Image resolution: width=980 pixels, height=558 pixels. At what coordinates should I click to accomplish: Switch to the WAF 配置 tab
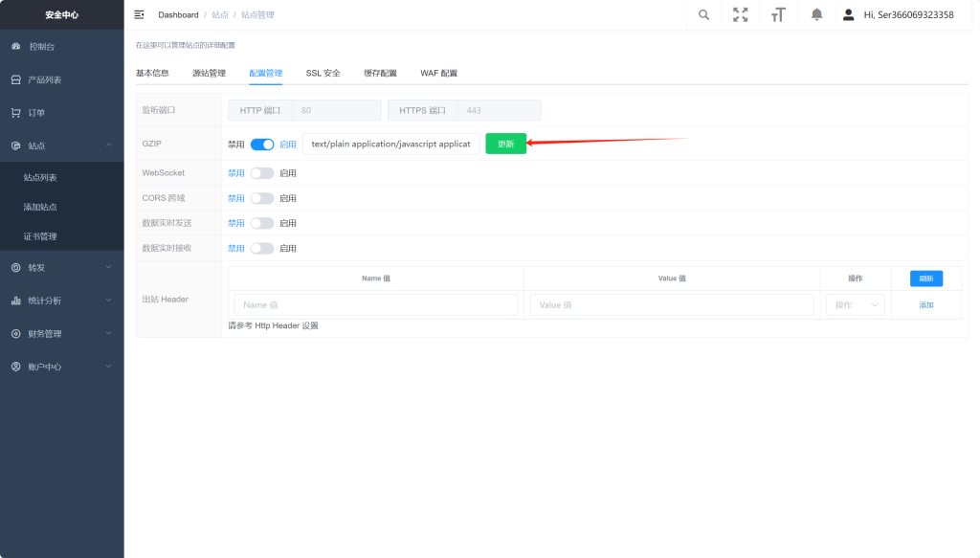pos(438,73)
